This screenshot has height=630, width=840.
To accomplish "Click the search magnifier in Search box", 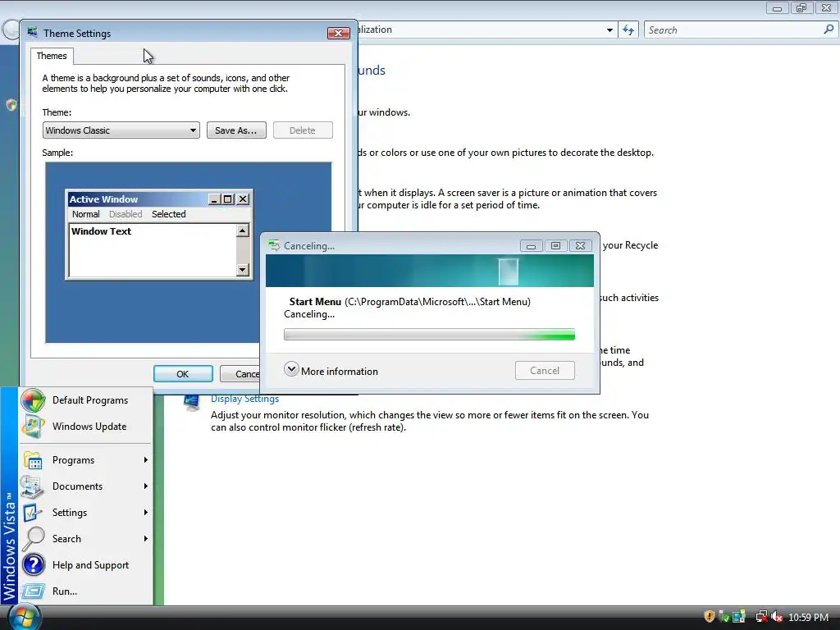I will click(829, 30).
